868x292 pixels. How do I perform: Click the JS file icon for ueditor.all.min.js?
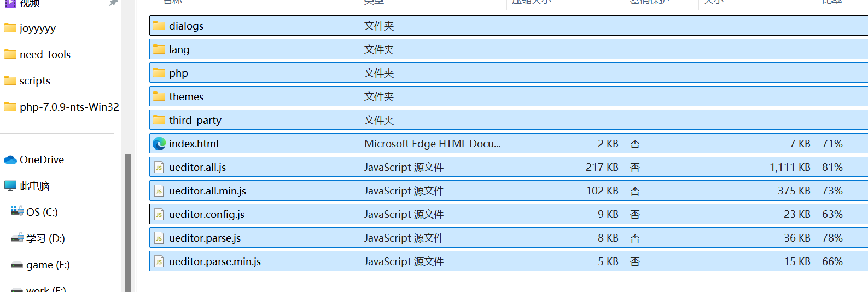click(159, 191)
